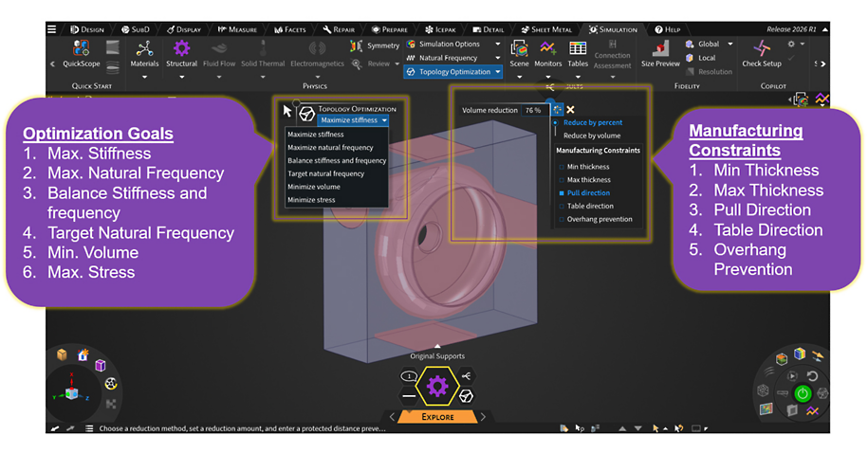The image size is (868, 454).
Task: Click the restart circular arrow icon
Action: (812, 376)
